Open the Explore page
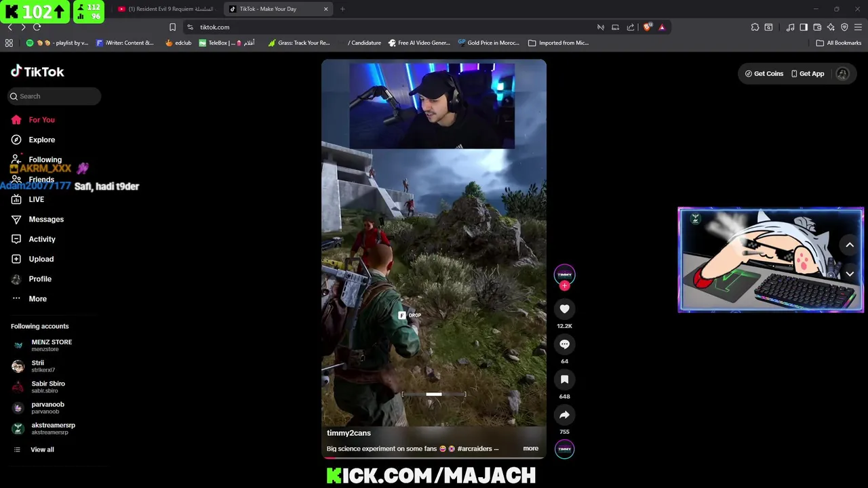Screen dimensions: 868x488 [x=33, y=140]
